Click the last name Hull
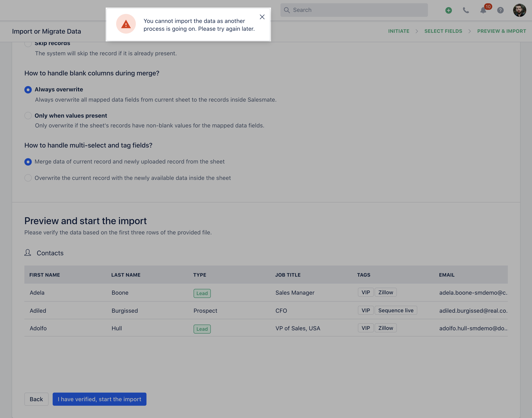This screenshot has height=418, width=532. pos(117,328)
